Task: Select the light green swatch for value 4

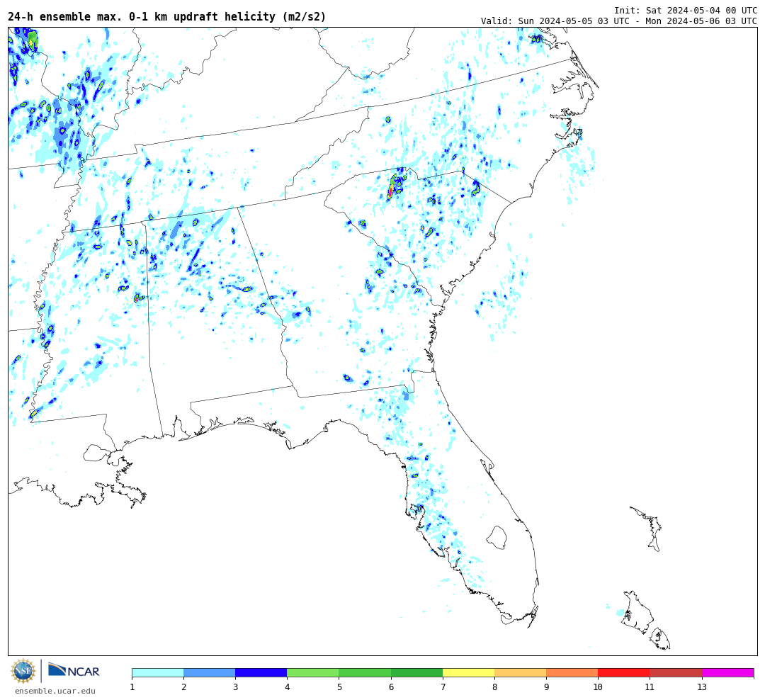Action: (313, 672)
